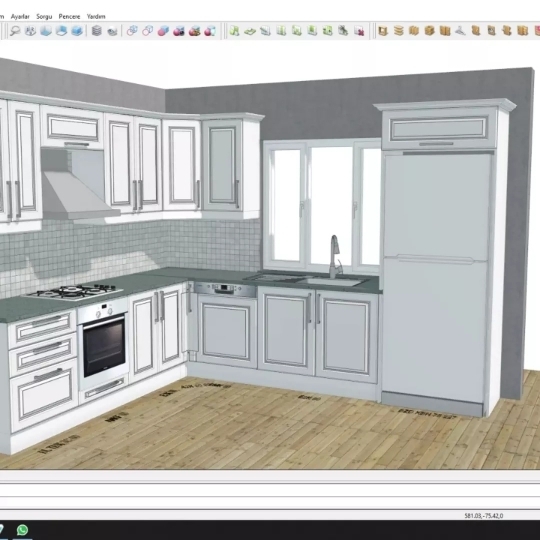Screen dimensions: 540x540
Task: Click the dark gray wall tool icon
Action: coord(343,31)
